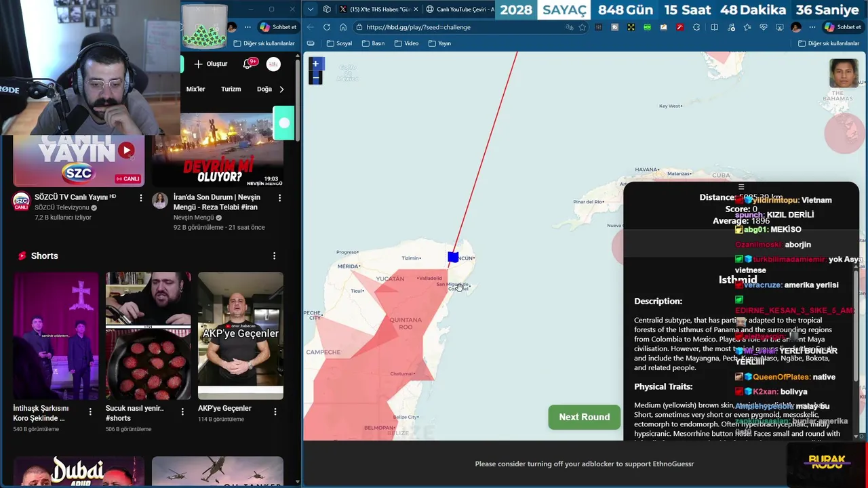Click Sohbet et button in YouTube window
The width and height of the screenshot is (868, 488).
coord(279,27)
